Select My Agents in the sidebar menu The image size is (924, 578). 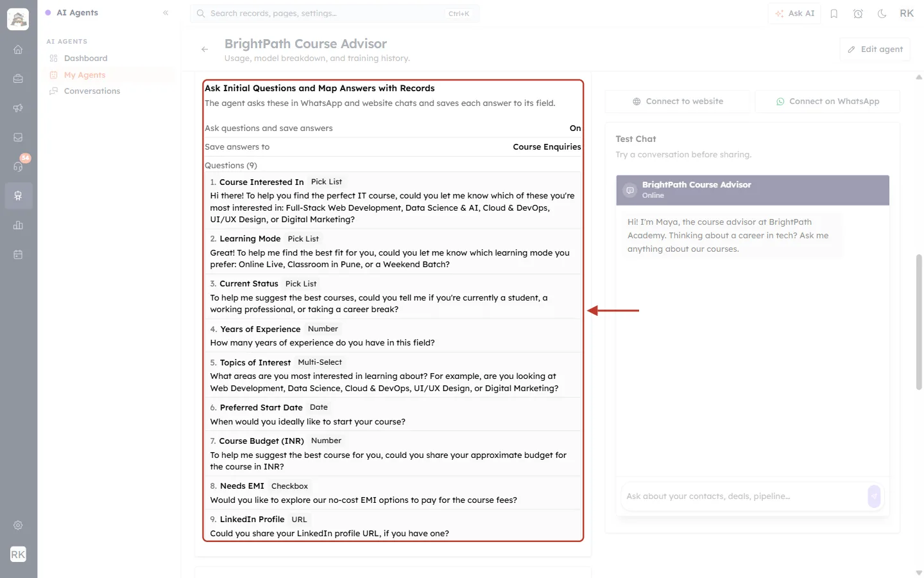(85, 75)
